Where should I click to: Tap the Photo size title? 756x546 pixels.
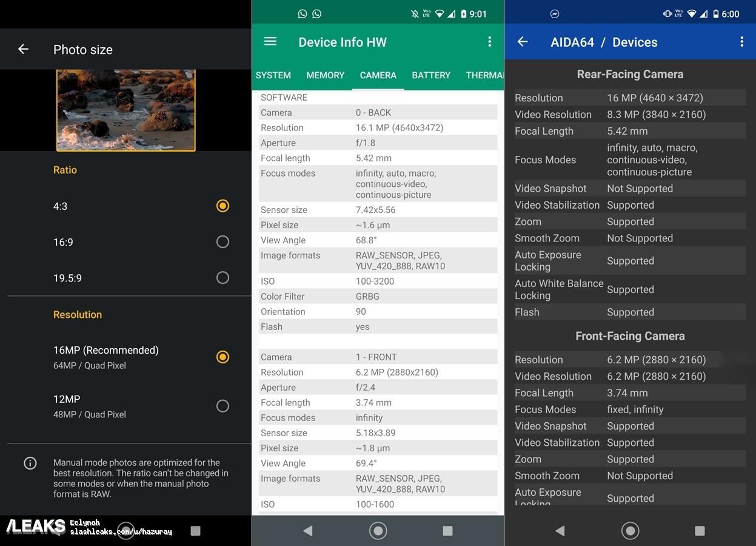[x=83, y=50]
